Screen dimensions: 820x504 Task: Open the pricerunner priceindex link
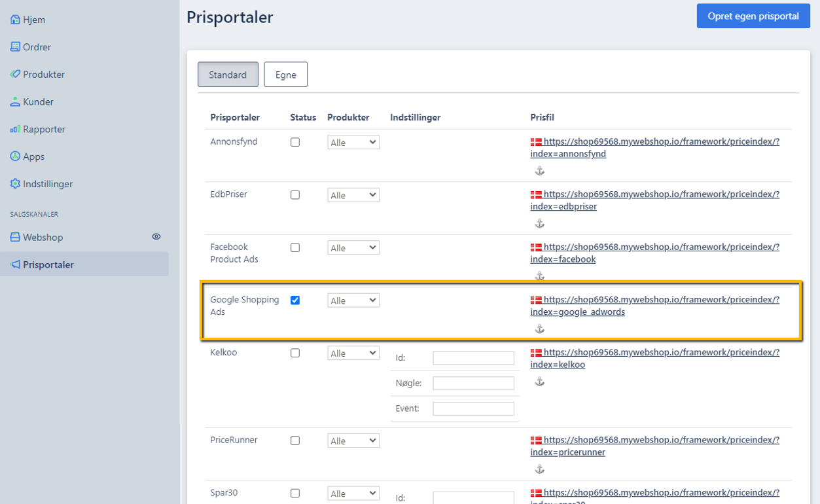[655, 446]
